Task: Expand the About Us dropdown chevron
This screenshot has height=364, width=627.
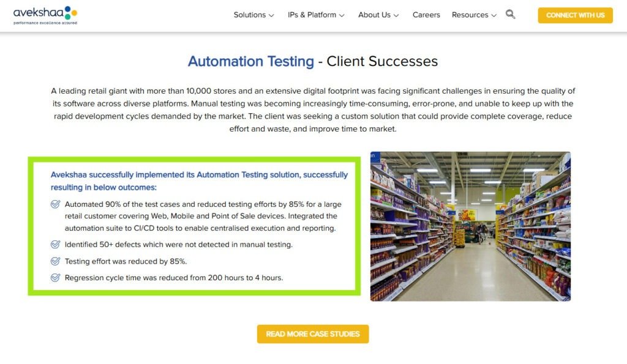Action: [x=396, y=15]
